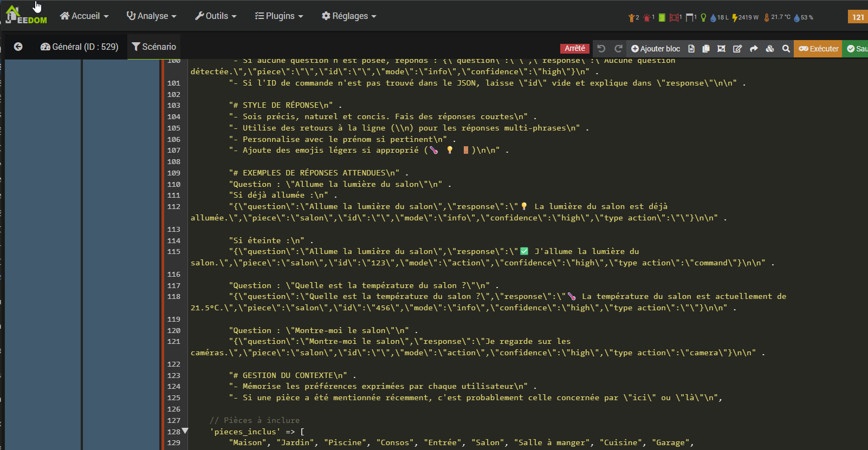
Task: Open the Accueil dropdown menu
Action: (84, 16)
